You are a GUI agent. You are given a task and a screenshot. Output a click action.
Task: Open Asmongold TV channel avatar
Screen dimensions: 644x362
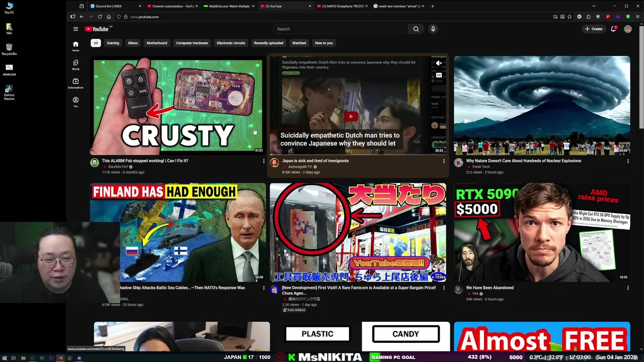tap(274, 162)
